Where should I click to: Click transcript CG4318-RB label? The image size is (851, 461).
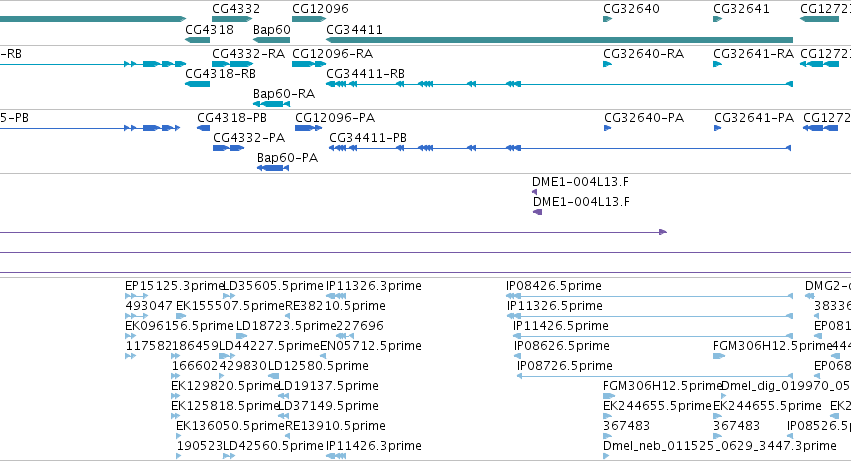pos(220,74)
